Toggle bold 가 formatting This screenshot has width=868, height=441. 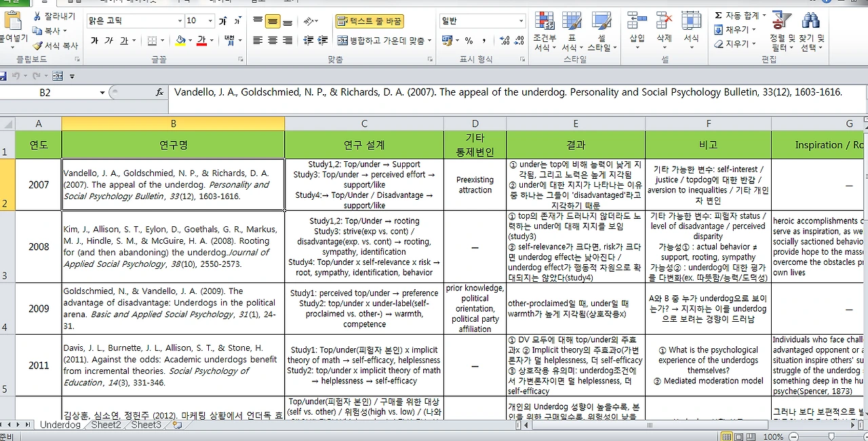click(x=94, y=41)
